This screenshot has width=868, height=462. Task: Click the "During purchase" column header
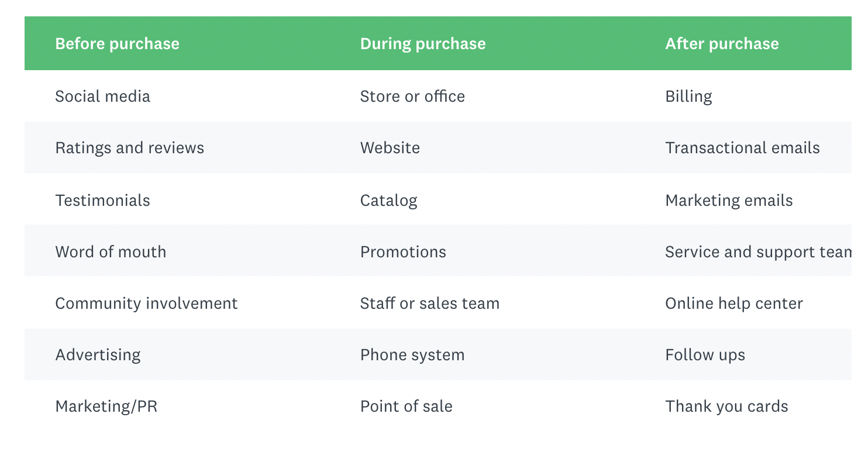pos(423,44)
